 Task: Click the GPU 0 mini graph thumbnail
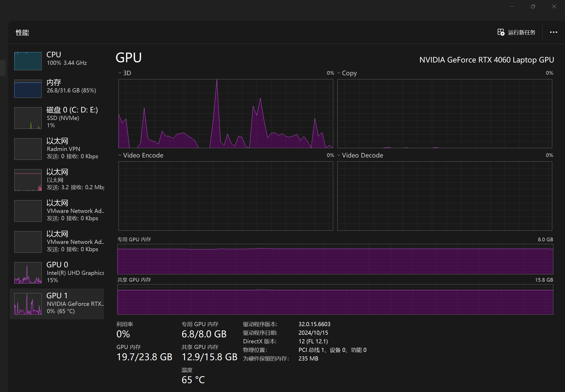[x=28, y=273]
